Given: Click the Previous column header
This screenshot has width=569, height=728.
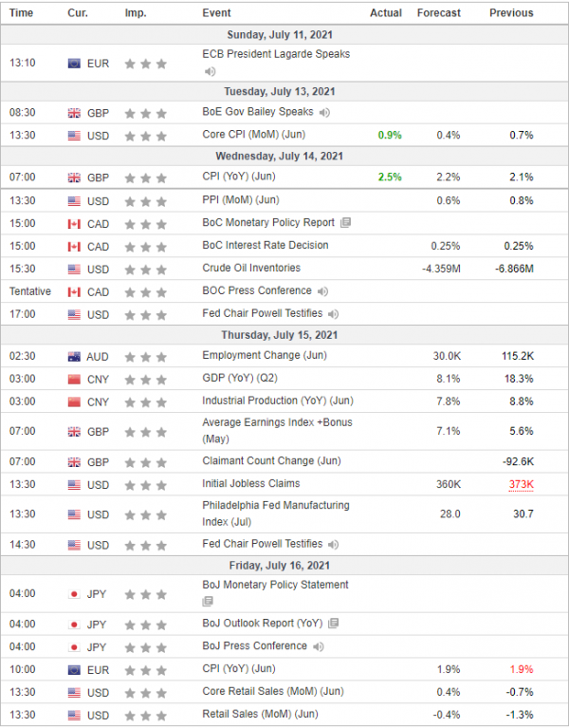Looking at the screenshot, I should click(x=511, y=13).
